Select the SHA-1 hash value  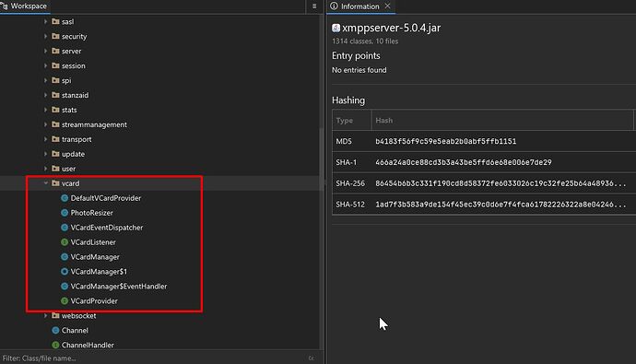pos(464,162)
